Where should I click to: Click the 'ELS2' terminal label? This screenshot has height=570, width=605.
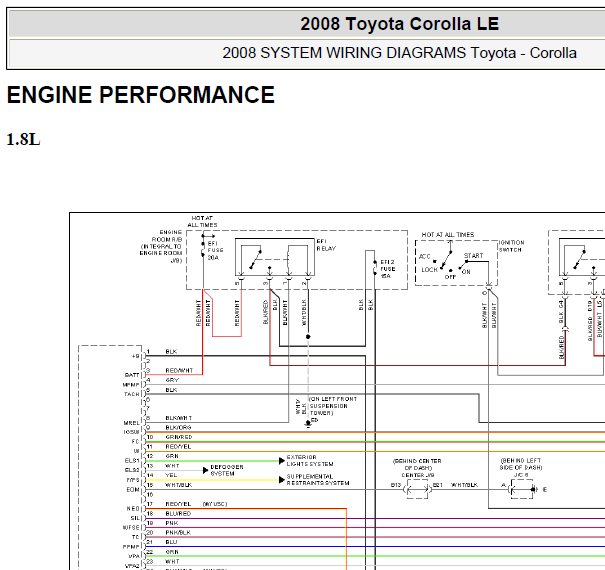coord(132,470)
